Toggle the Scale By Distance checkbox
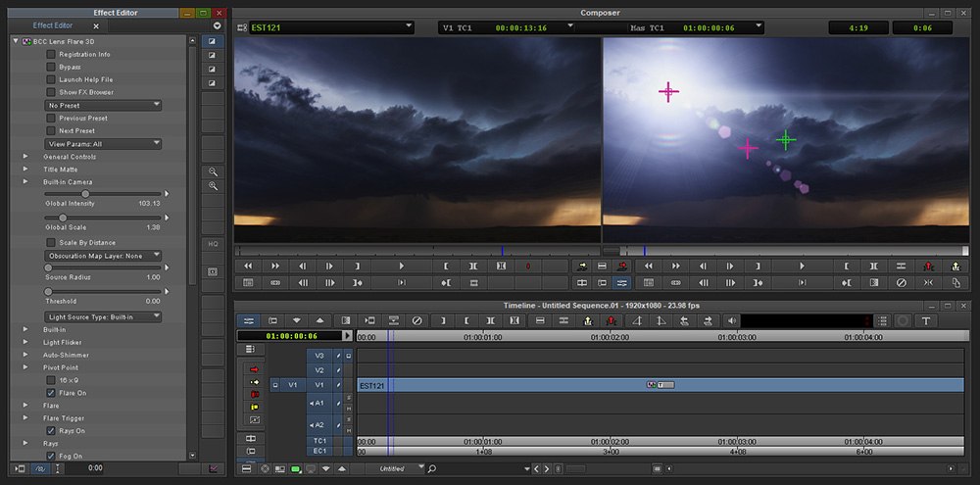This screenshot has height=485, width=980. click(x=51, y=242)
